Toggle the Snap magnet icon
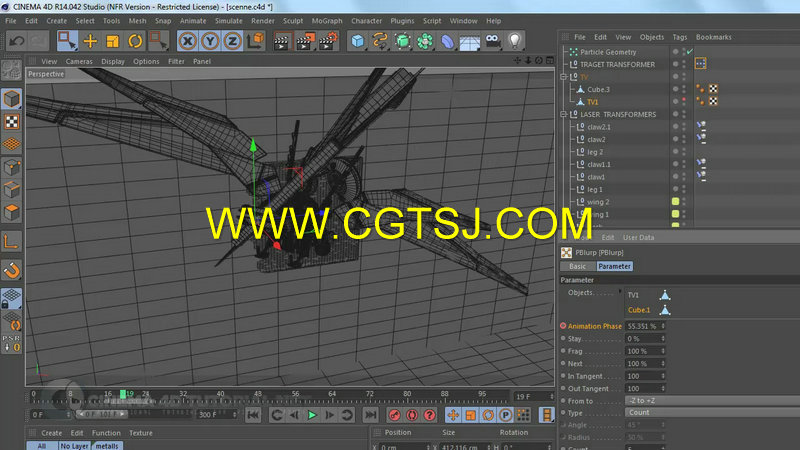Image resolution: width=800 pixels, height=450 pixels. (x=11, y=270)
